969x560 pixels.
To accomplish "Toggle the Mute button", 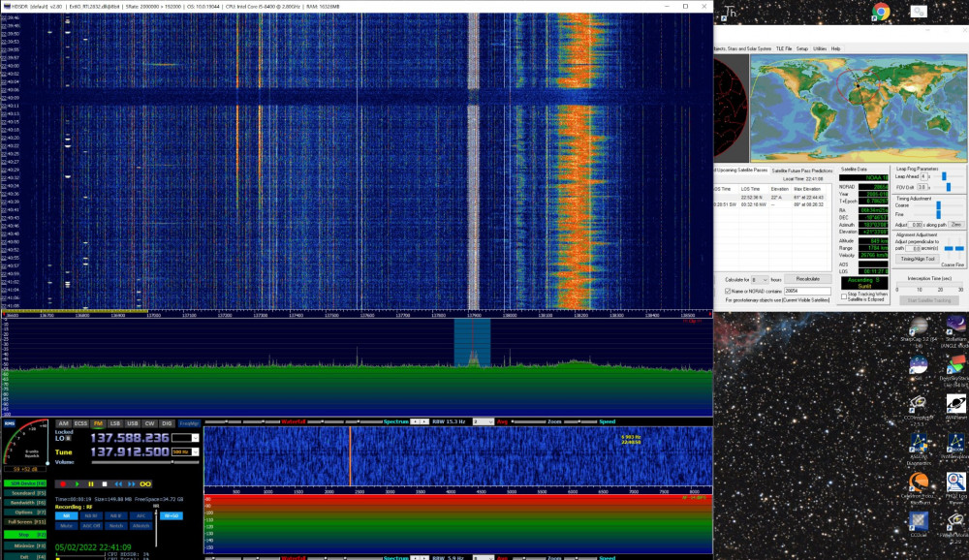I will click(66, 526).
